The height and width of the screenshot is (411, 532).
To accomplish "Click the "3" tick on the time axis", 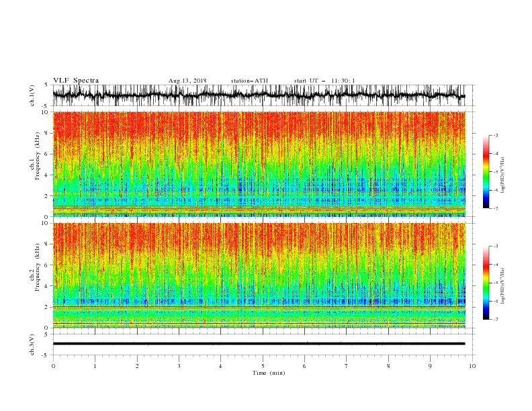I will [x=179, y=366].
